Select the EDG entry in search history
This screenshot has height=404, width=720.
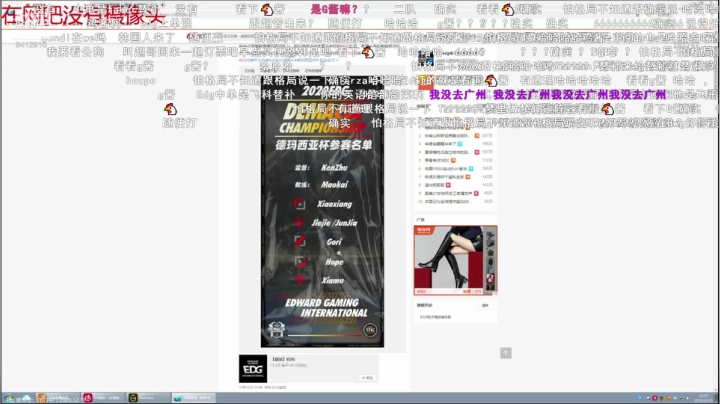[435, 317]
